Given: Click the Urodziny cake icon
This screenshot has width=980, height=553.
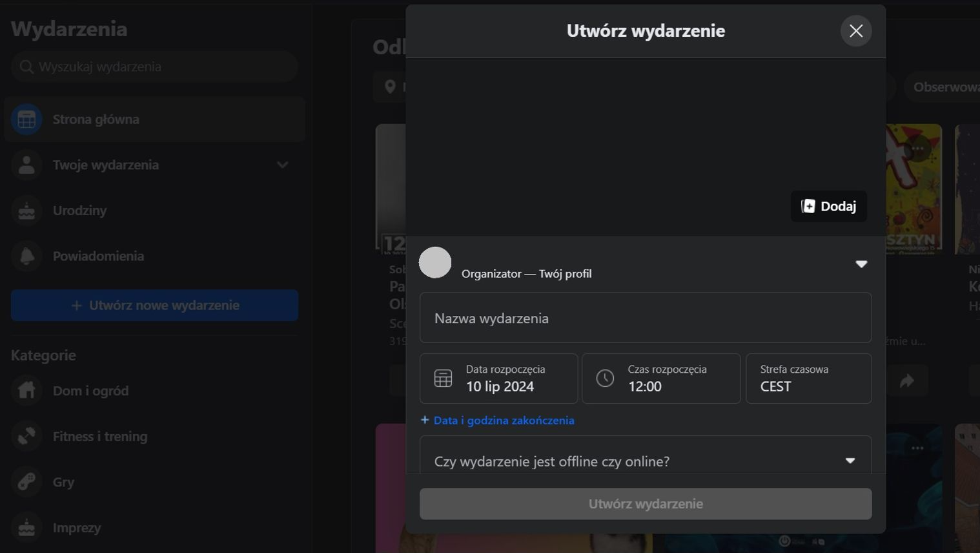Looking at the screenshot, I should [x=26, y=211].
